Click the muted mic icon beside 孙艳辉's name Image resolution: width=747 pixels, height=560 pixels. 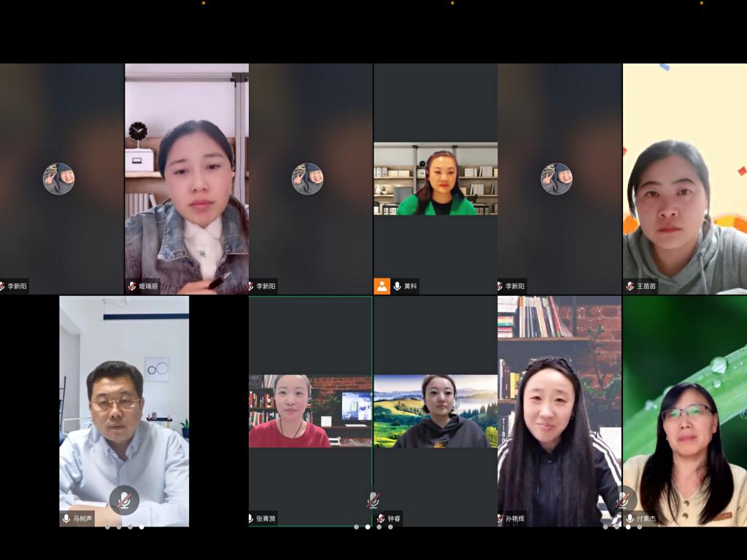(x=500, y=518)
